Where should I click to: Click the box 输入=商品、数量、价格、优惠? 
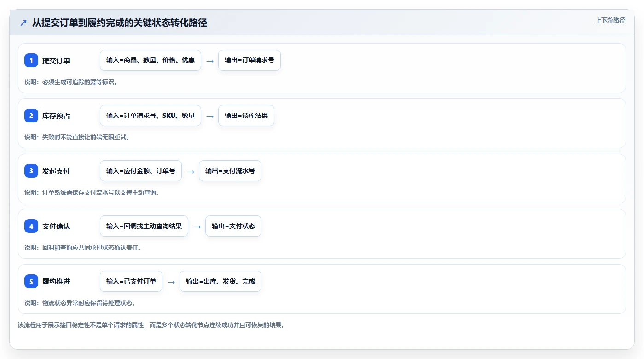151,60
